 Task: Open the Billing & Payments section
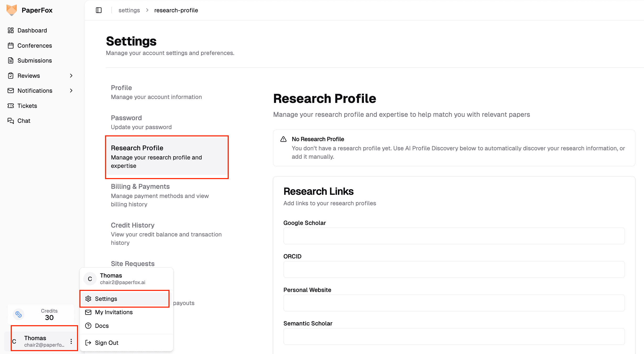[x=140, y=186]
